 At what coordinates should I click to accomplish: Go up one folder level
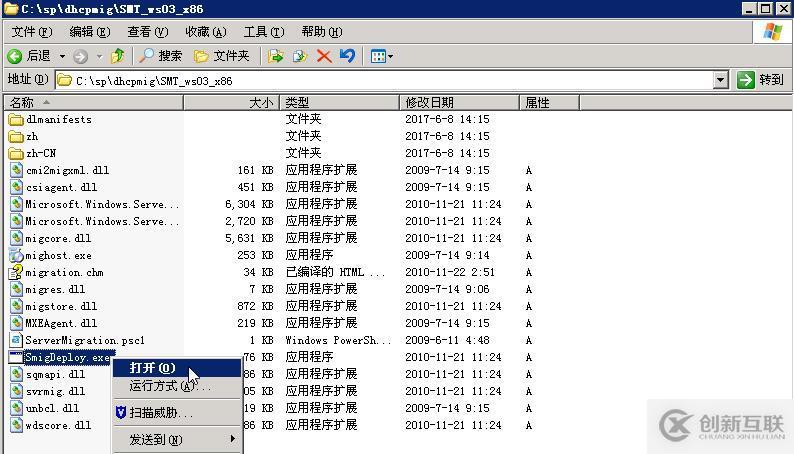tap(118, 56)
